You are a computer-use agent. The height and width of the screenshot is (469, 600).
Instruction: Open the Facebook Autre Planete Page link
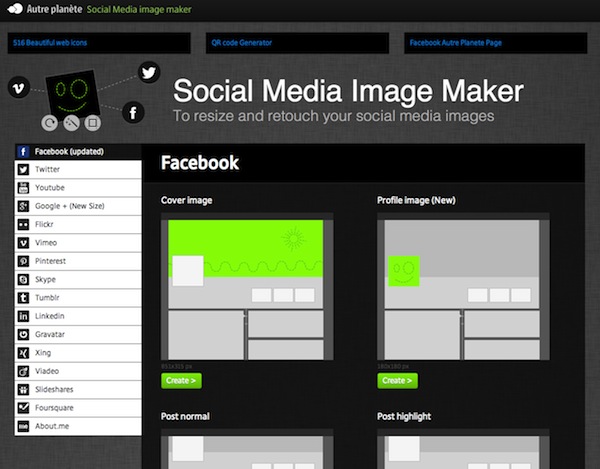pyautogui.click(x=456, y=43)
